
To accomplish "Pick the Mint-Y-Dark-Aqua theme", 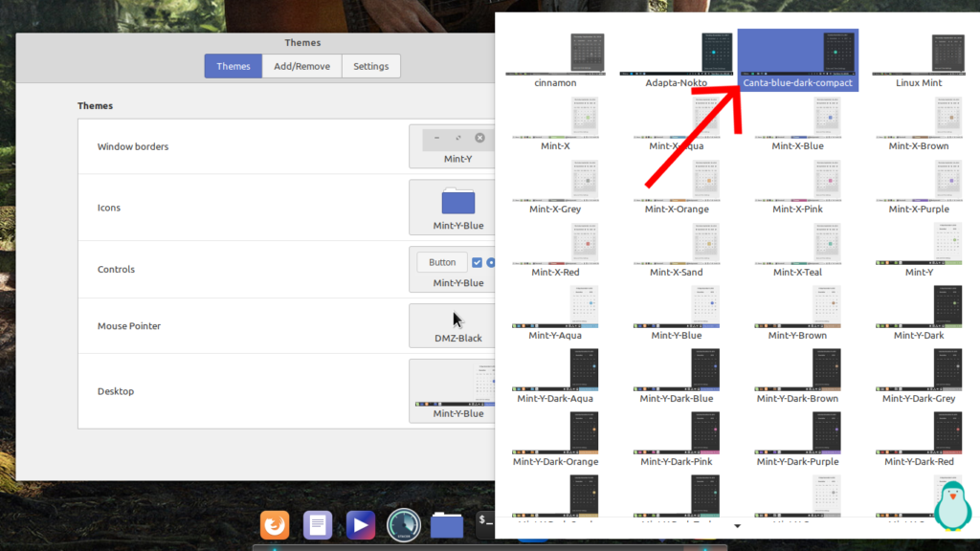I will [555, 376].
